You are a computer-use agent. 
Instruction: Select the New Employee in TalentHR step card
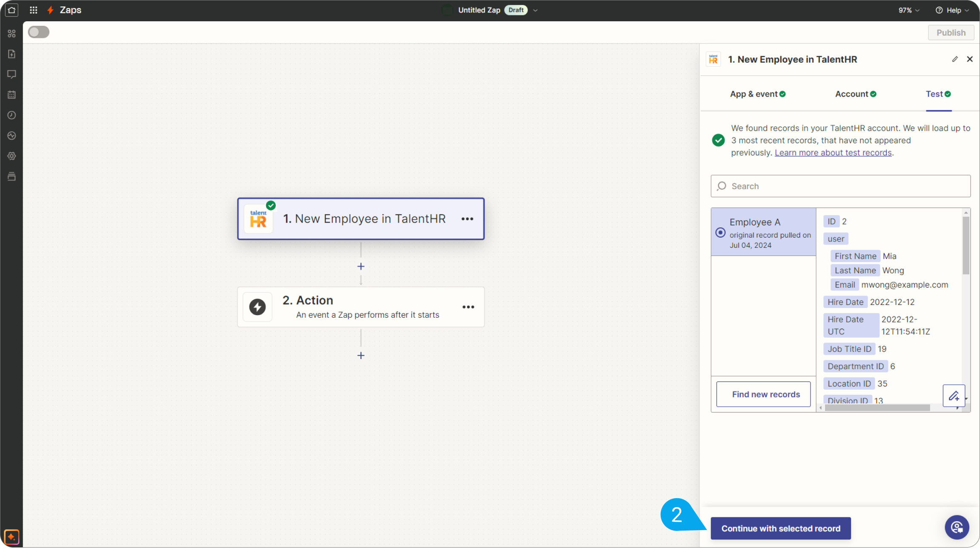point(361,219)
